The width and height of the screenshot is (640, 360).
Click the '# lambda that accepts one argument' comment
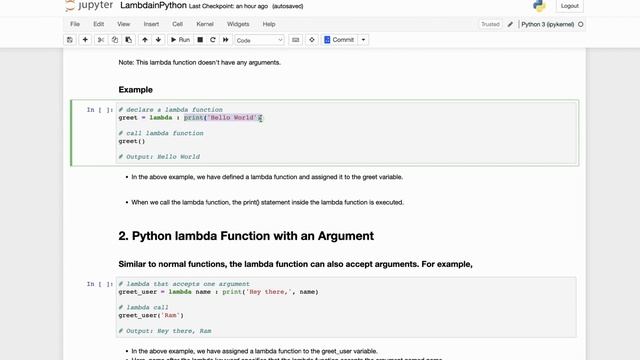tap(184, 284)
